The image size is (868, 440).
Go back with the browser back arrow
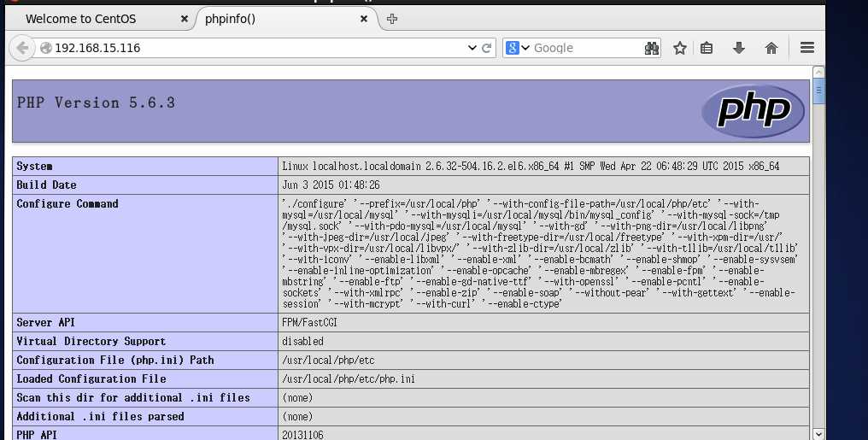coord(21,48)
